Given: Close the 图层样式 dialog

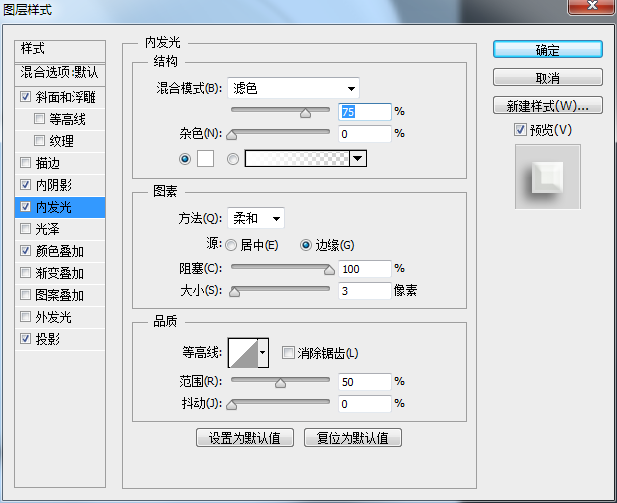Looking at the screenshot, I should 592,6.
